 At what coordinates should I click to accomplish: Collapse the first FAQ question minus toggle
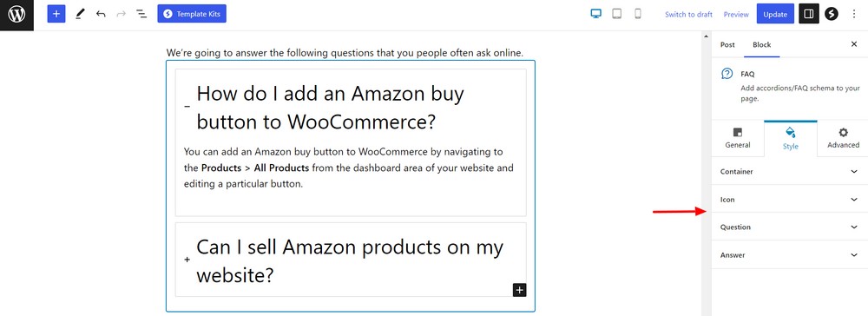[x=187, y=106]
